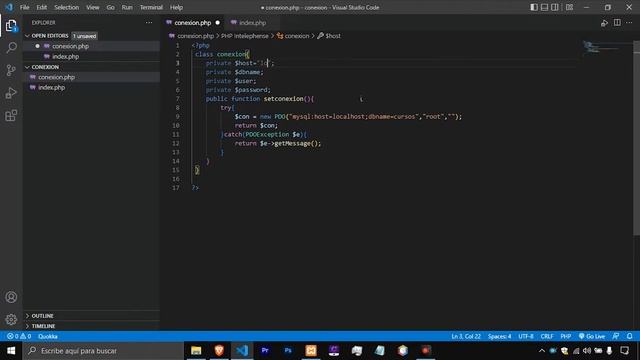Open Photoshop from the taskbar
The image size is (640, 360).
click(x=288, y=351)
